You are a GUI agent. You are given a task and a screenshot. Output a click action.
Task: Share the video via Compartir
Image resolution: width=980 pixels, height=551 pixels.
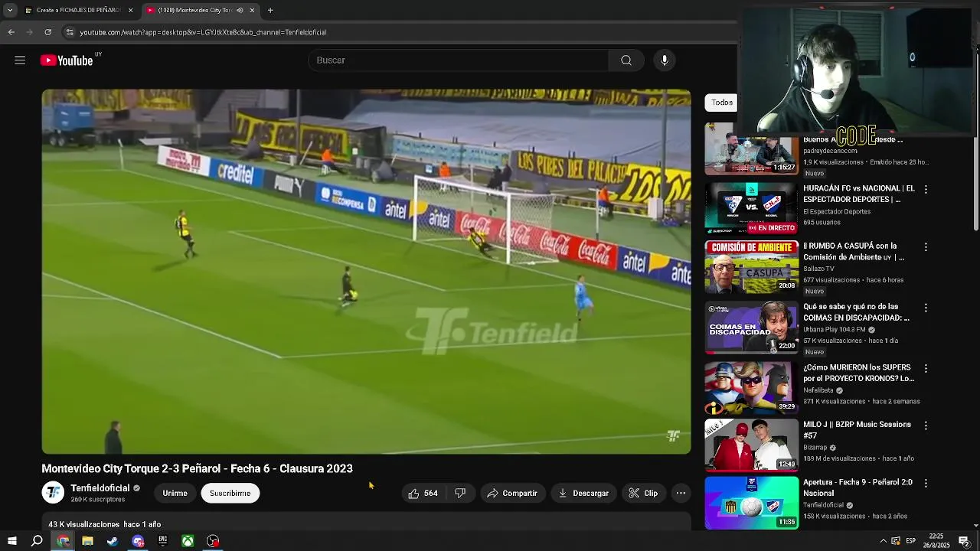(512, 493)
